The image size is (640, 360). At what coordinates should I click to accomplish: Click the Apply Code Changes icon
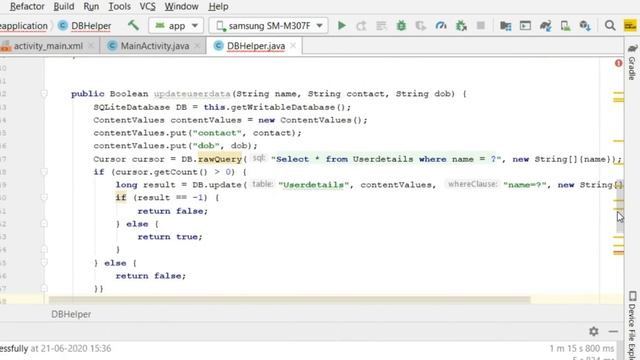pos(381,26)
